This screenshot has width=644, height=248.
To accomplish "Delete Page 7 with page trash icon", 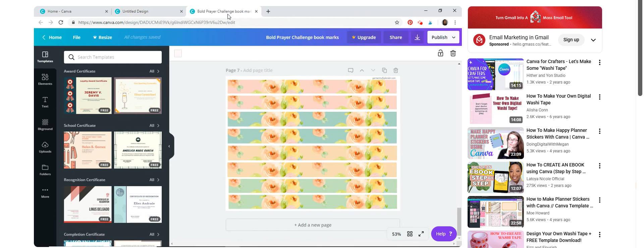I will click(396, 70).
